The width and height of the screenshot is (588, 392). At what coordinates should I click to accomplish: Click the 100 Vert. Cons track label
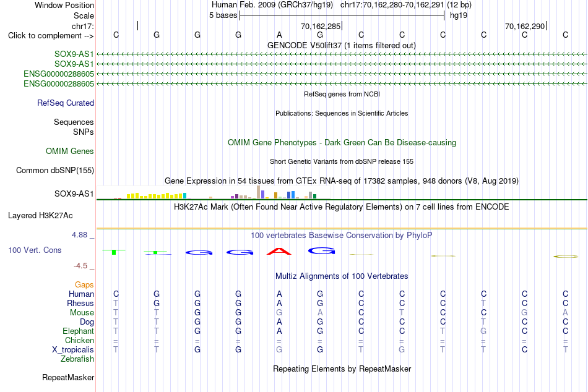click(35, 250)
